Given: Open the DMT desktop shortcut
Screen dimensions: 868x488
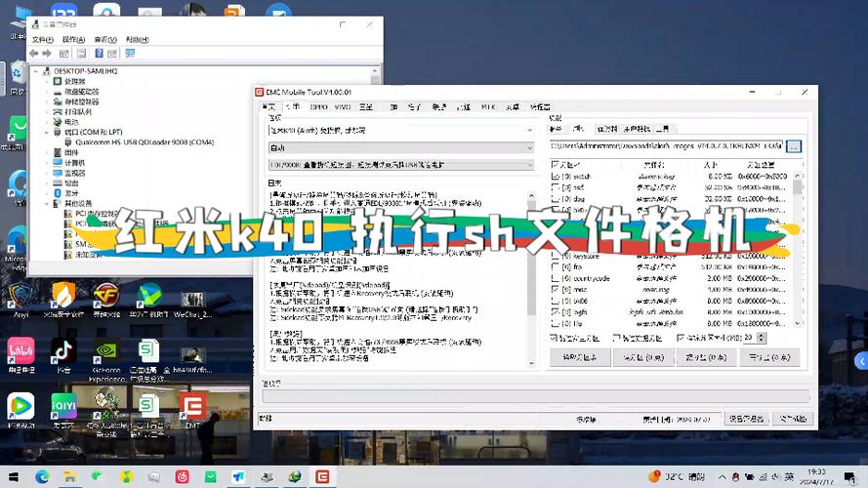Looking at the screenshot, I should pos(192,407).
